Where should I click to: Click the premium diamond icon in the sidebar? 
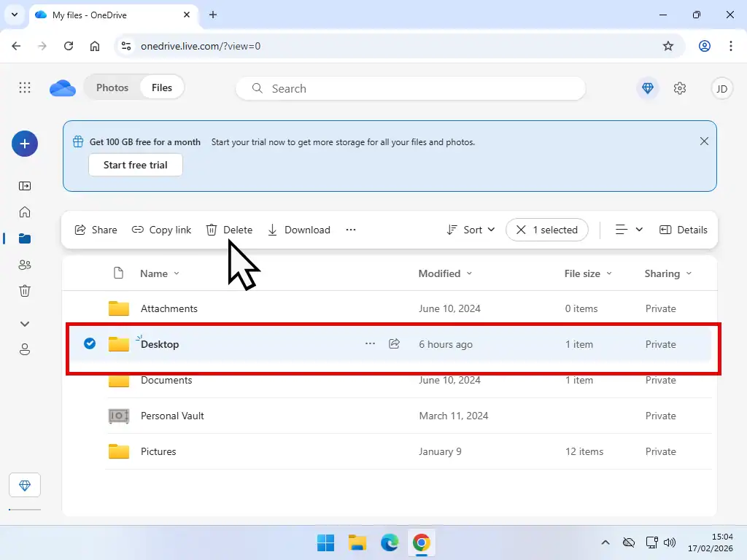(25, 484)
